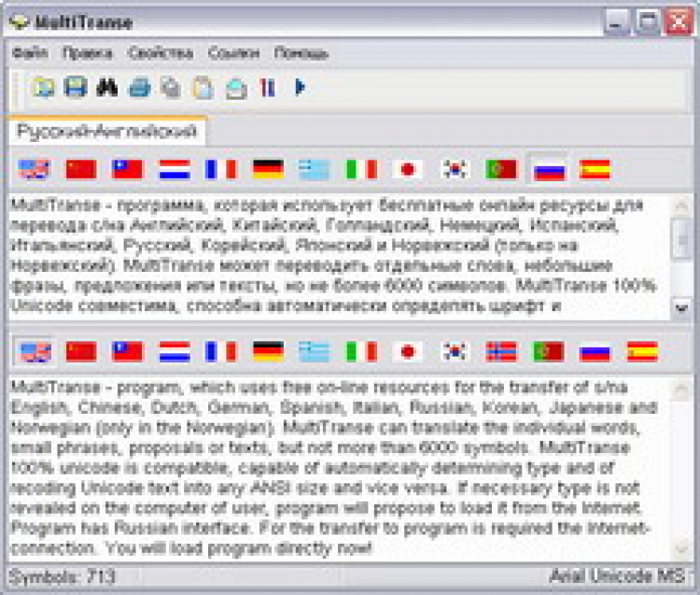Click highlighted Russian flag in source row

(x=549, y=170)
